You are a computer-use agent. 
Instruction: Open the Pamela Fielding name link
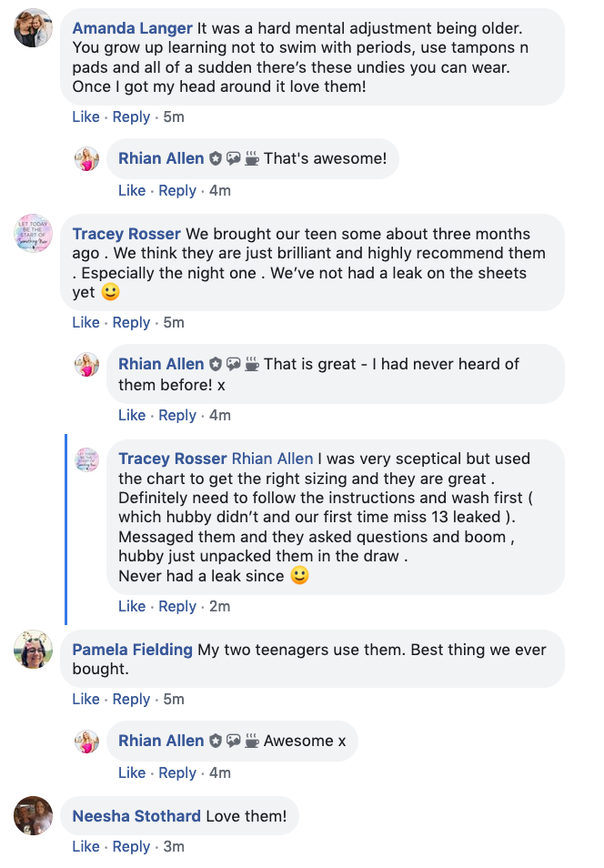pos(132,650)
